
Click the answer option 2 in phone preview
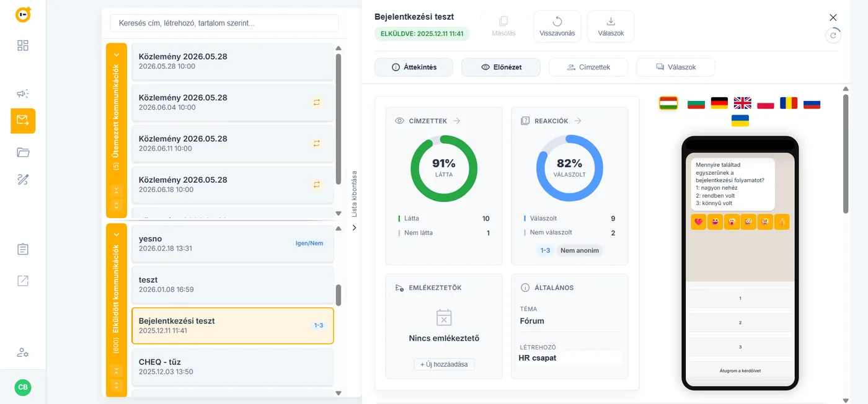coord(740,322)
